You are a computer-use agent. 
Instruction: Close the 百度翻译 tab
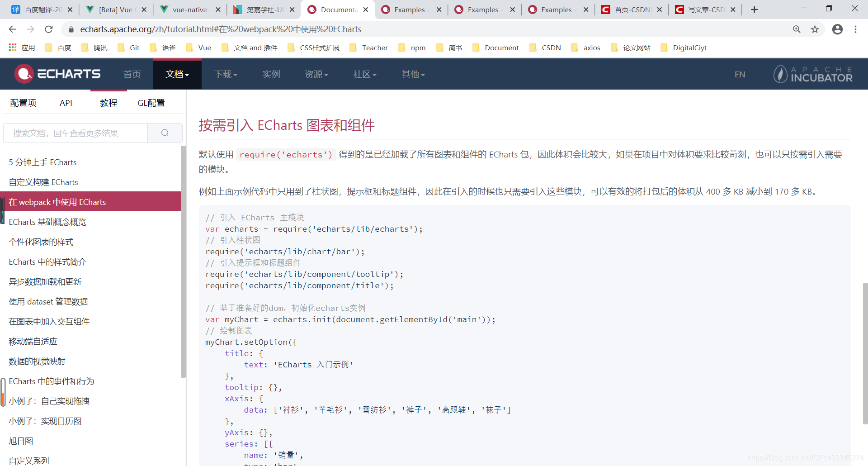(70, 10)
